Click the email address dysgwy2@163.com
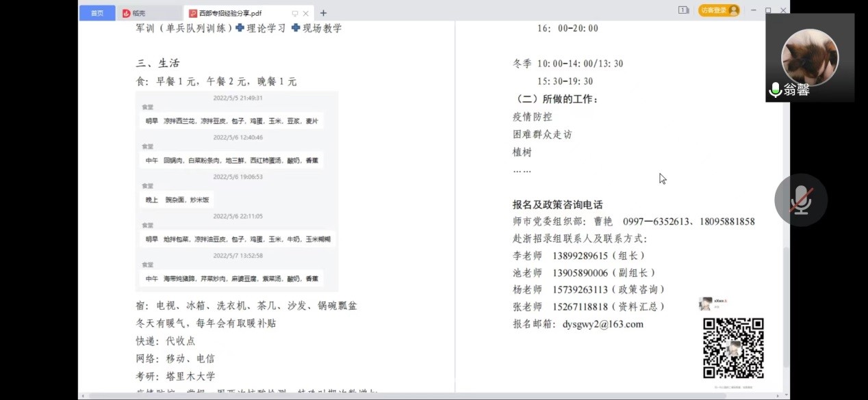Image resolution: width=868 pixels, height=400 pixels. point(602,324)
